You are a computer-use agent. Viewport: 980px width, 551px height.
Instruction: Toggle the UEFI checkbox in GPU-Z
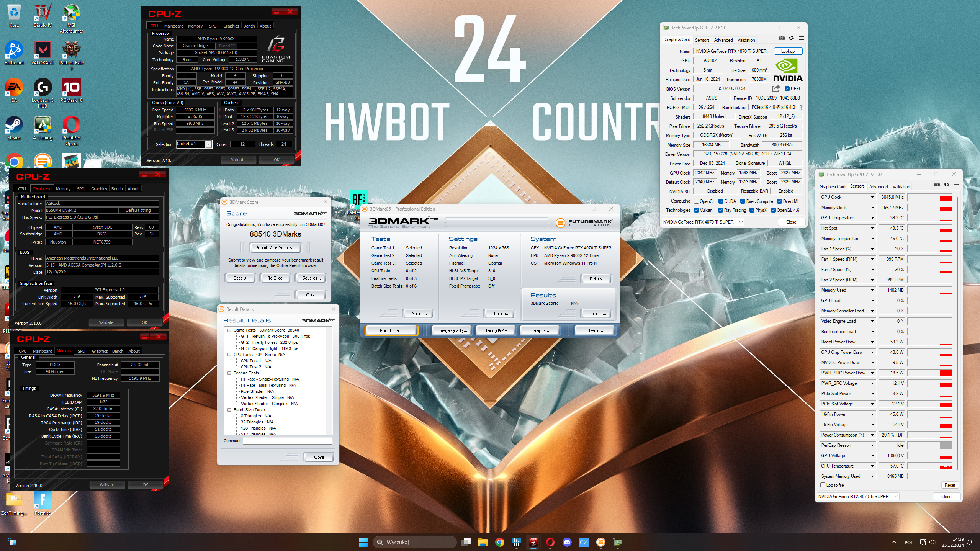pos(787,88)
